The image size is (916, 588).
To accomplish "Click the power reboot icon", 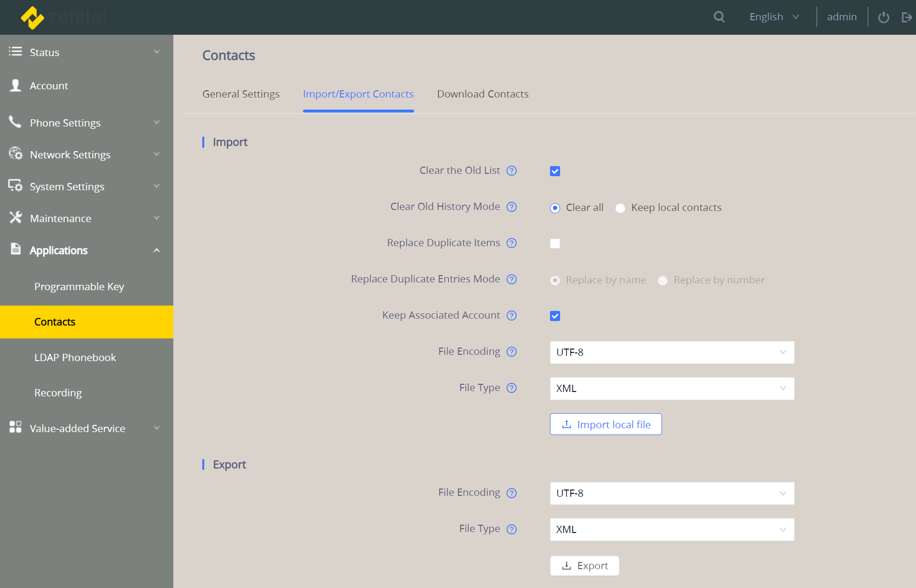I will (x=883, y=17).
